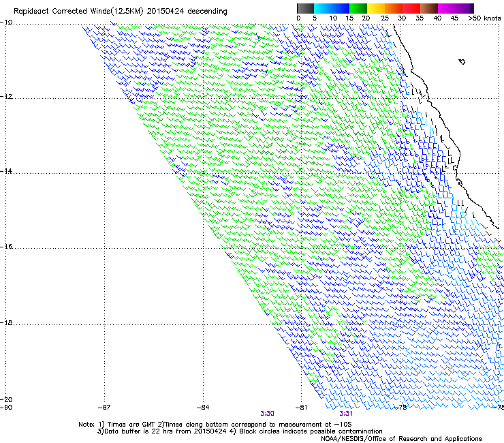Viewport: 504px width, 443px height.
Task: Click the latitude label '-20'
Action: (6, 399)
